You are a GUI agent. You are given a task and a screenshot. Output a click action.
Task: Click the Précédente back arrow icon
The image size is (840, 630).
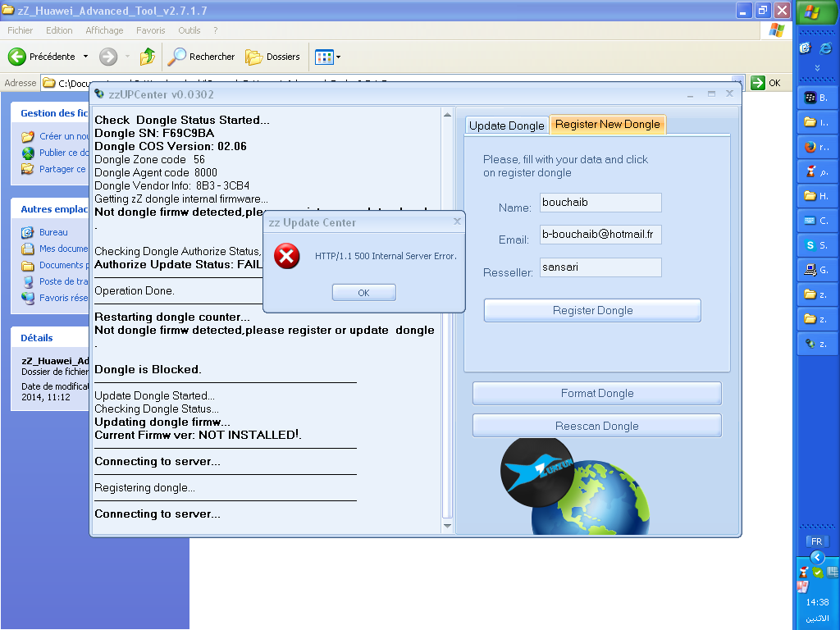click(x=16, y=57)
